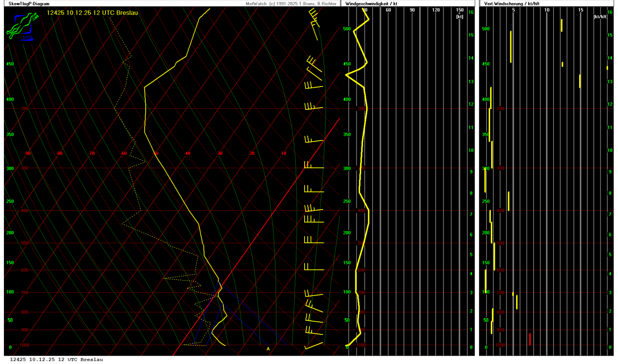Click the wind barb at the 200 hPa line

coord(313,107)
